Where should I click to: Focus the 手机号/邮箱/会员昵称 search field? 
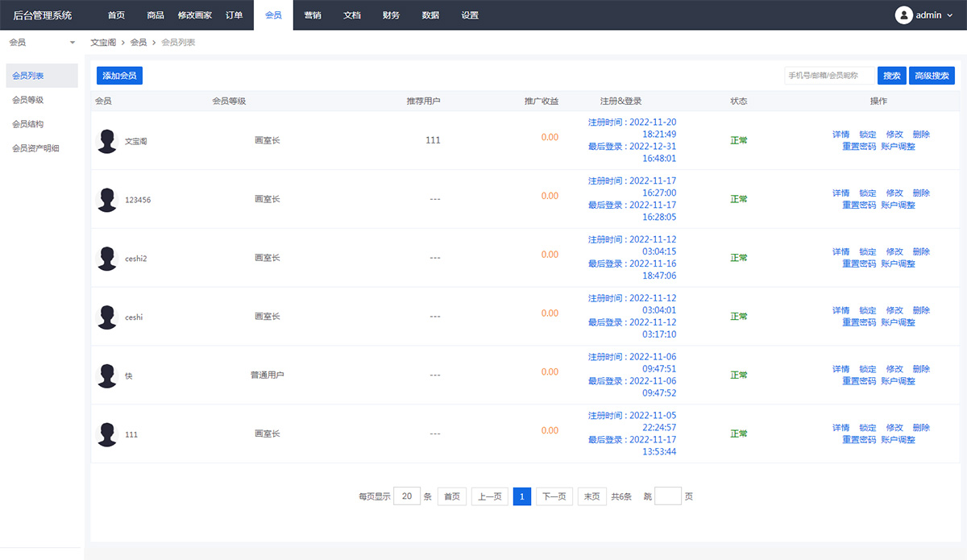coord(828,76)
